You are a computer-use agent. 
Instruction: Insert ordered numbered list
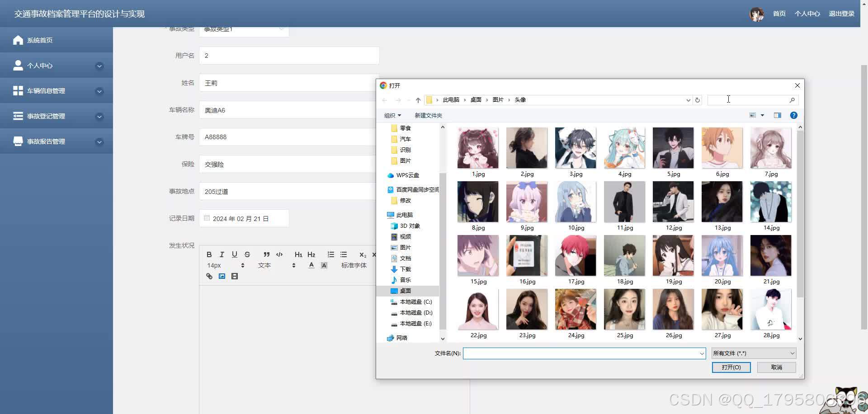pyautogui.click(x=331, y=254)
